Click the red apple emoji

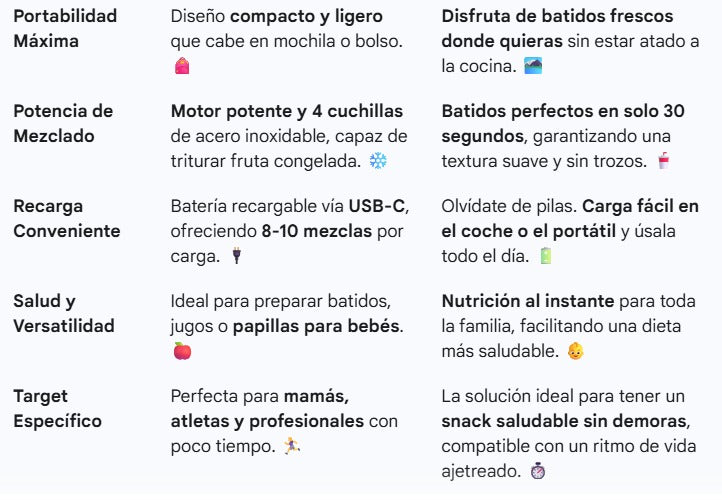click(182, 351)
